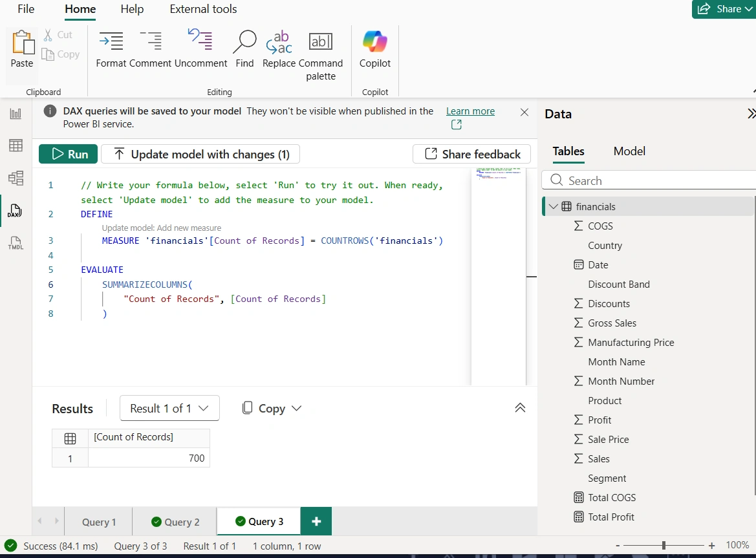Select the Manufacturing Price field
This screenshot has width=756, height=558.
(x=631, y=342)
